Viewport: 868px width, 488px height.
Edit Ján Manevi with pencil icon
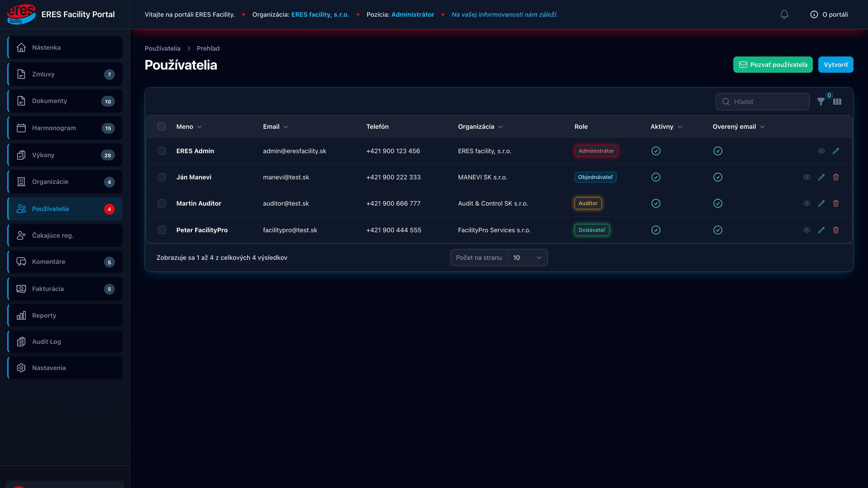click(x=821, y=177)
